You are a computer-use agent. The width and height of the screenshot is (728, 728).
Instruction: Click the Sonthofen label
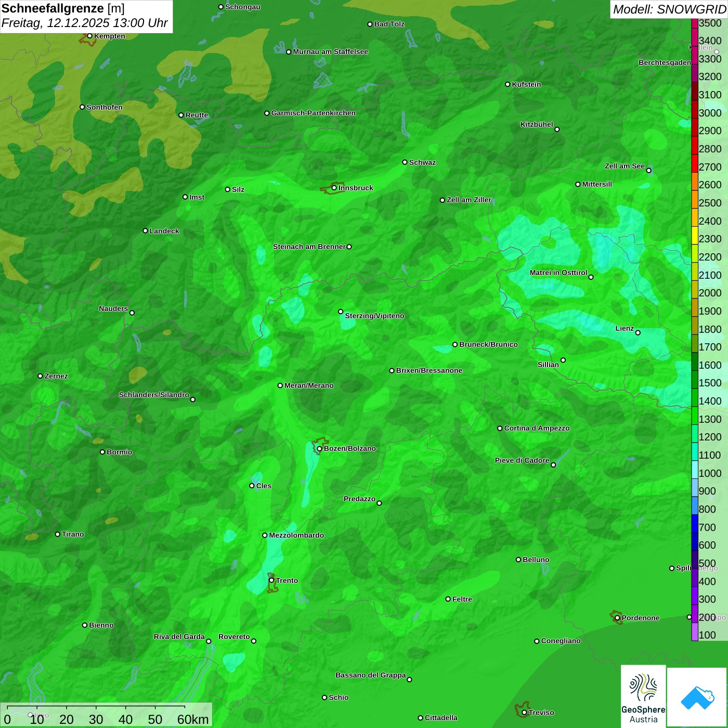(105, 107)
